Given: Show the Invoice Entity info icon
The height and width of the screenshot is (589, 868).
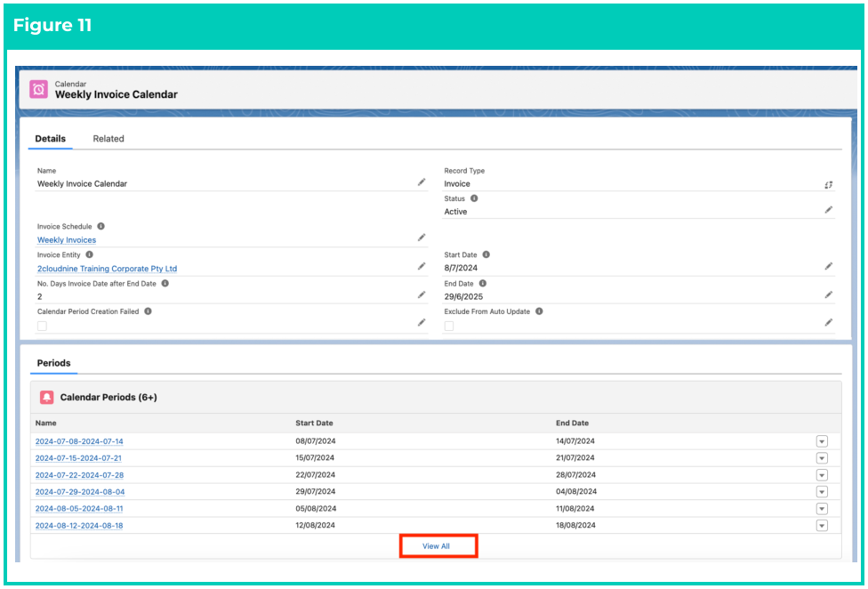Looking at the screenshot, I should pyautogui.click(x=89, y=254).
